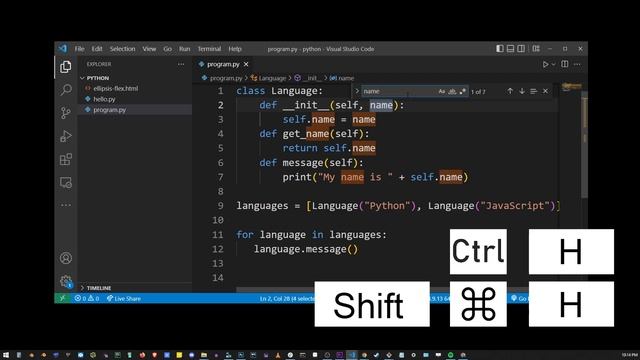This screenshot has width=640, height=360.
Task: Toggle the primary side bar layout button
Action: tap(500, 49)
